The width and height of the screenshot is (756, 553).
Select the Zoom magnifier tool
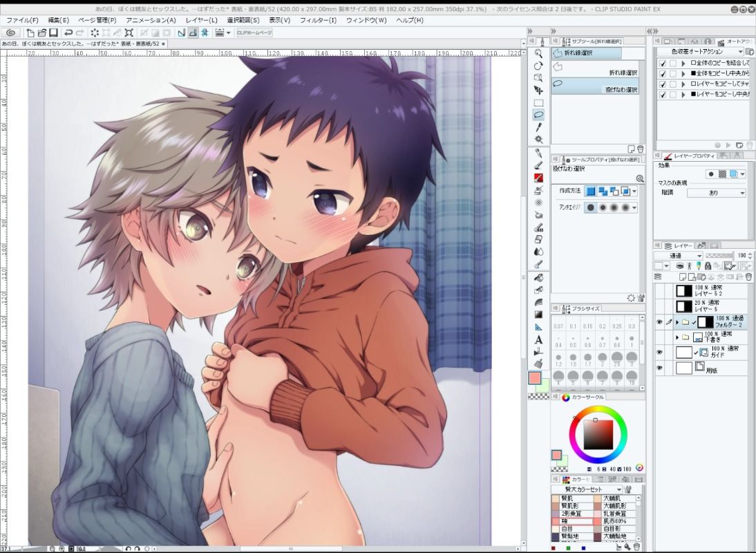point(538,53)
